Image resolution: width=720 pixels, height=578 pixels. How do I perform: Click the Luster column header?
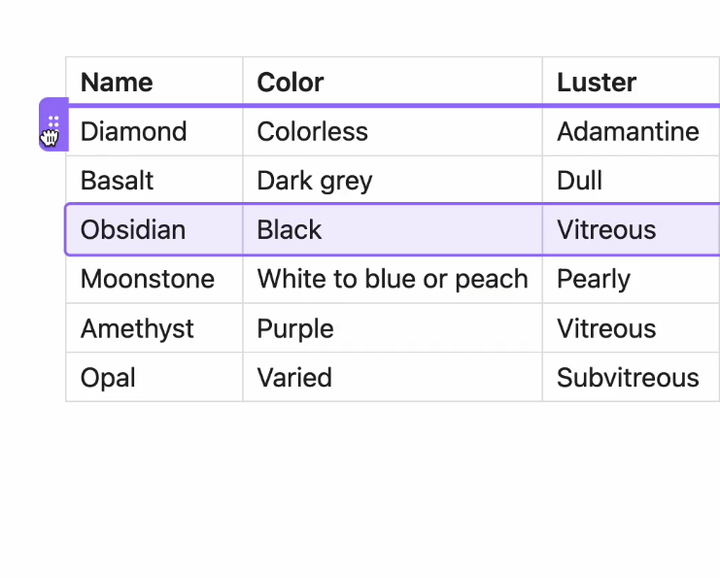coord(597,82)
